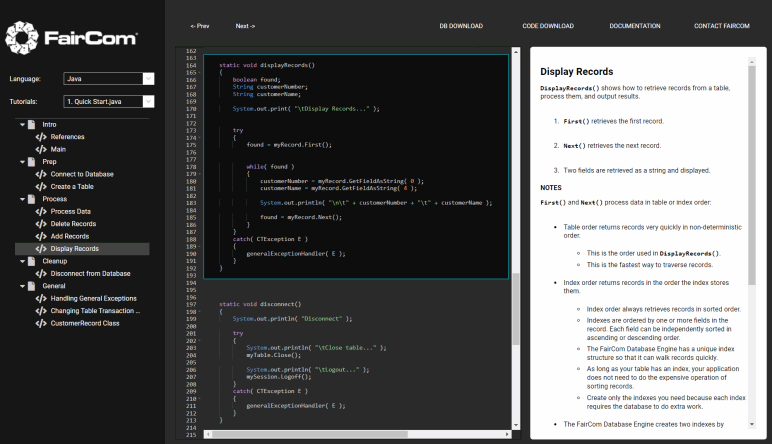Click the code icon next to Main

pos(41,149)
